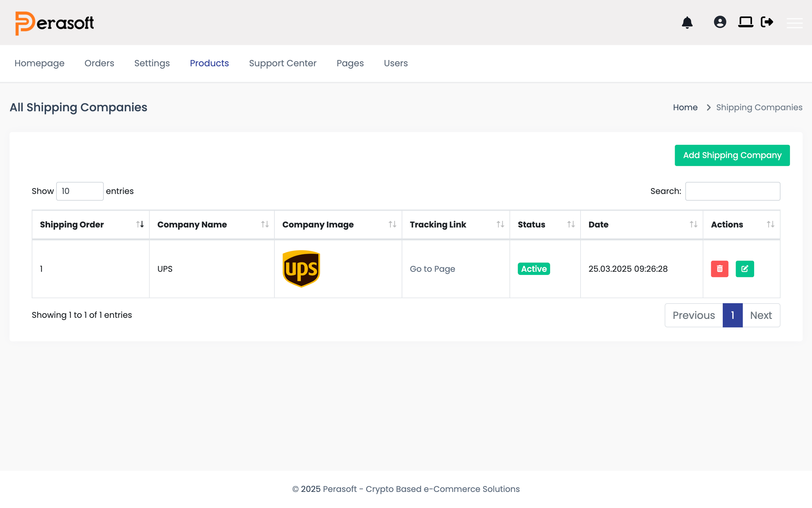Click the © 2025 Perasoft footer text
Image resolution: width=812 pixels, height=508 pixels.
coord(406,489)
